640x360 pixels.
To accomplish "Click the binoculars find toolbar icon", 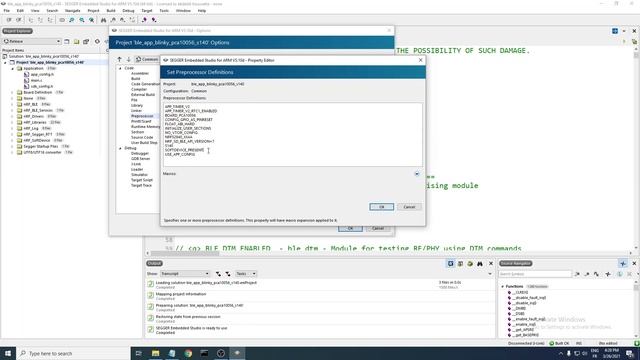I will [103, 20].
